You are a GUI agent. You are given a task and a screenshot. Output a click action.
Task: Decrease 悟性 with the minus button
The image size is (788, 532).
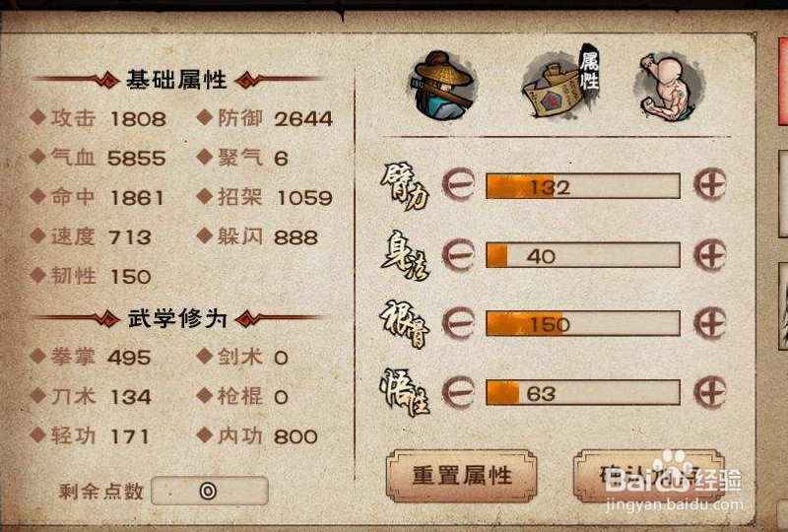click(458, 392)
